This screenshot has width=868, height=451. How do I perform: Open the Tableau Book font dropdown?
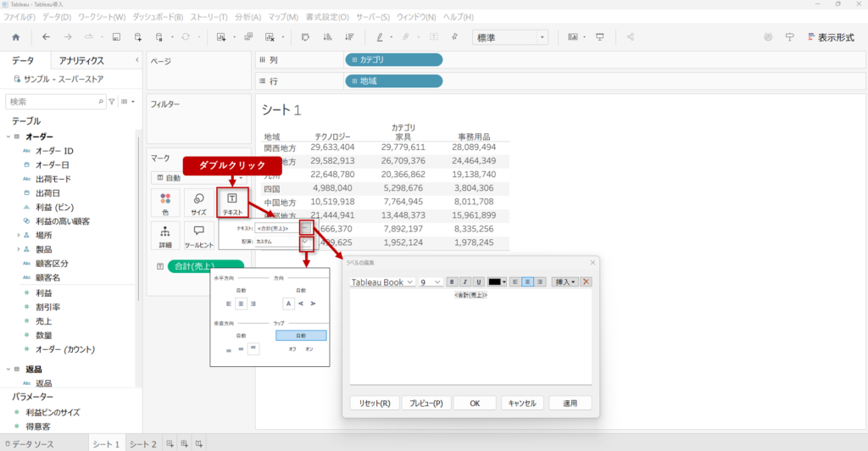pos(382,281)
